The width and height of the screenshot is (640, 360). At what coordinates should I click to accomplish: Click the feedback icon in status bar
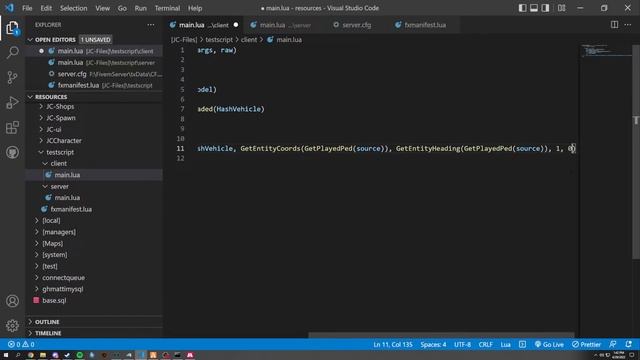613,344
